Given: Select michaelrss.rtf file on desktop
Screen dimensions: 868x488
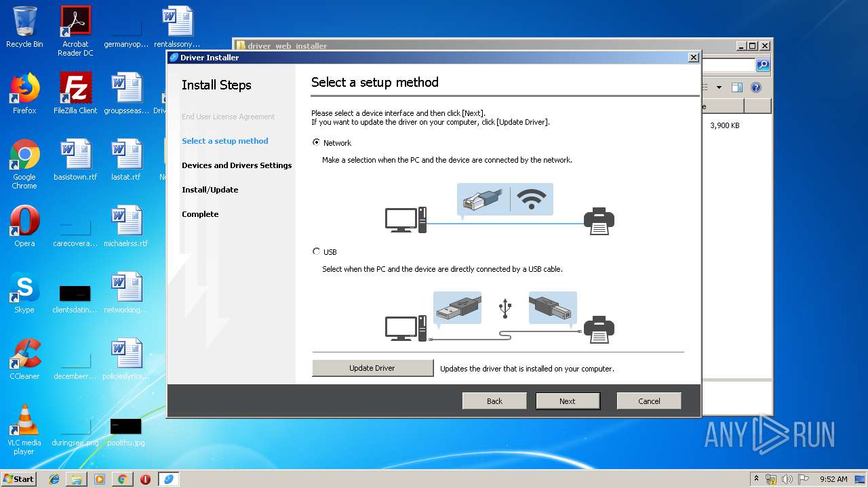Looking at the screenshot, I should [126, 226].
